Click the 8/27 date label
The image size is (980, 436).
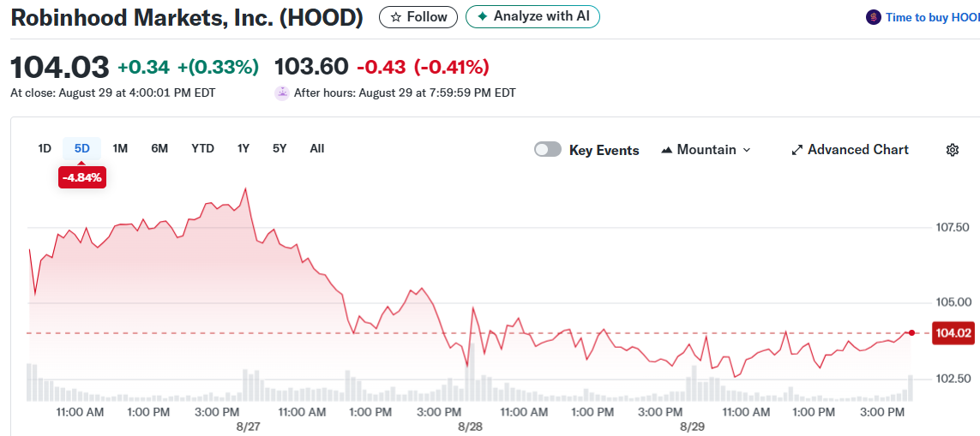coord(248,427)
